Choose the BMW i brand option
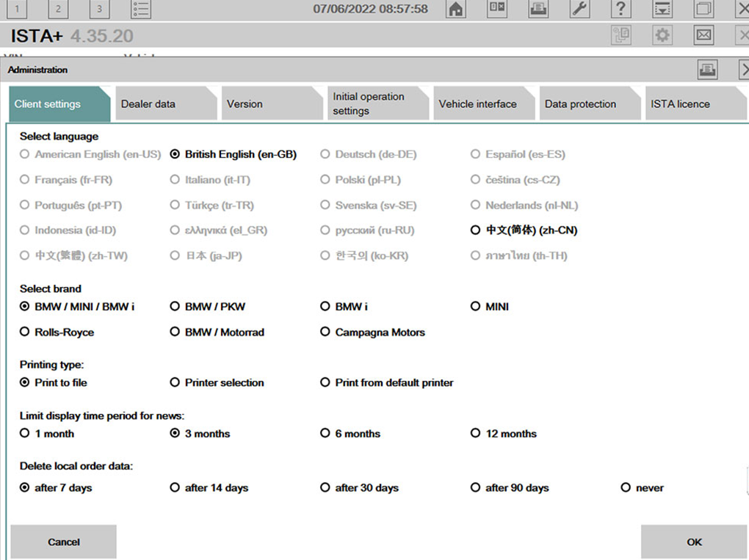 coord(344,307)
